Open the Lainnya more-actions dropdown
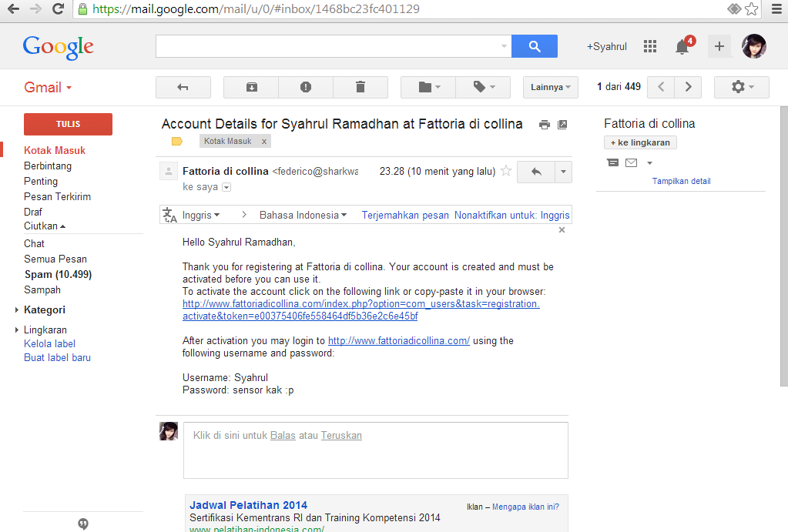 [550, 88]
